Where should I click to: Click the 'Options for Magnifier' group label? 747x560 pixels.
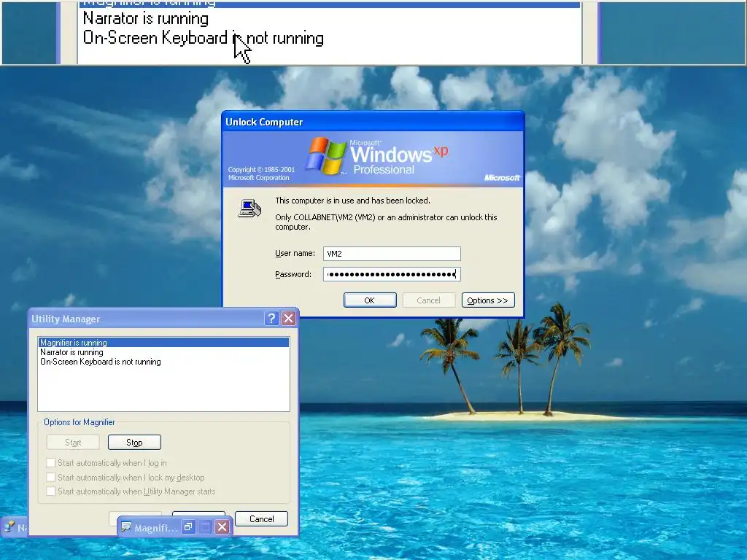pyautogui.click(x=79, y=422)
